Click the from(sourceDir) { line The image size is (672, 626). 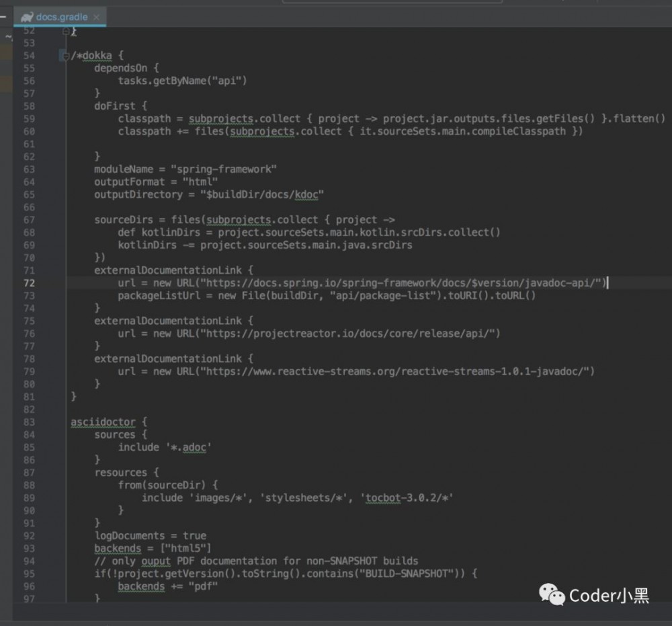coord(168,485)
